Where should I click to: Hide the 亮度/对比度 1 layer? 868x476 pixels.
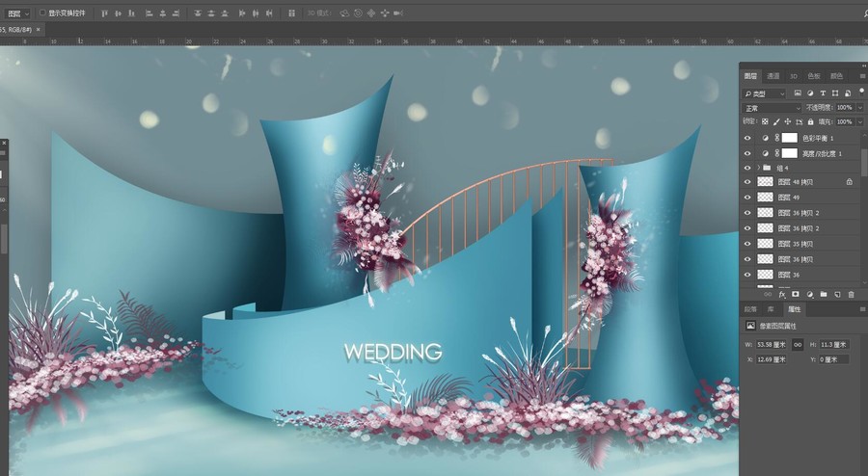pyautogui.click(x=747, y=153)
